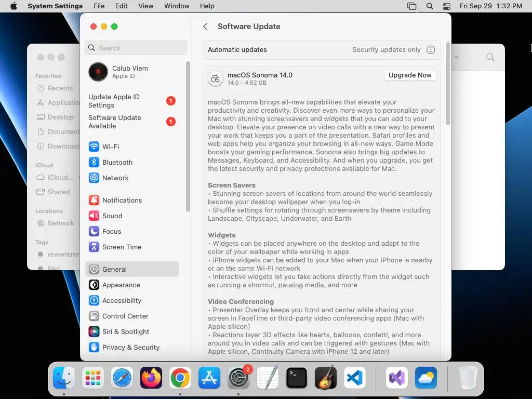Click the Stage Manager menu bar icon
The width and height of the screenshot is (532, 399).
[411, 6]
